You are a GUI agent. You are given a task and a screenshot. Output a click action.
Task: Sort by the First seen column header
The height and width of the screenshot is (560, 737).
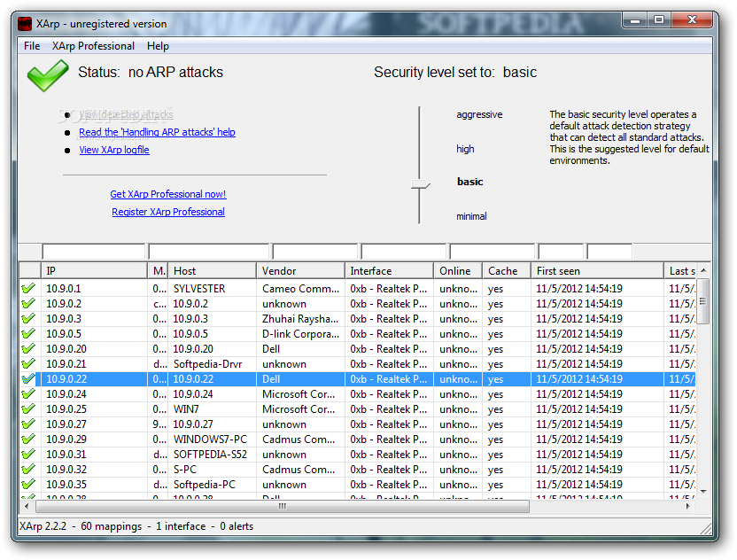click(x=597, y=271)
